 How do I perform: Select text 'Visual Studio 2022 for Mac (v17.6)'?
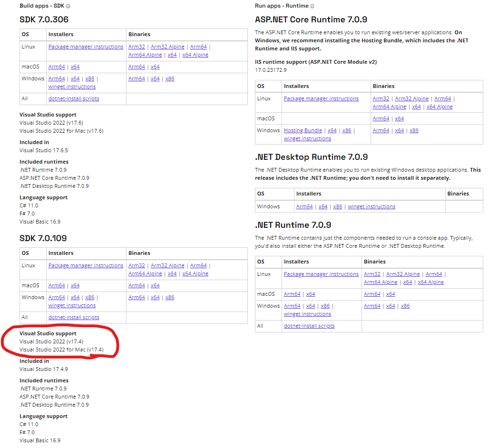[61, 131]
